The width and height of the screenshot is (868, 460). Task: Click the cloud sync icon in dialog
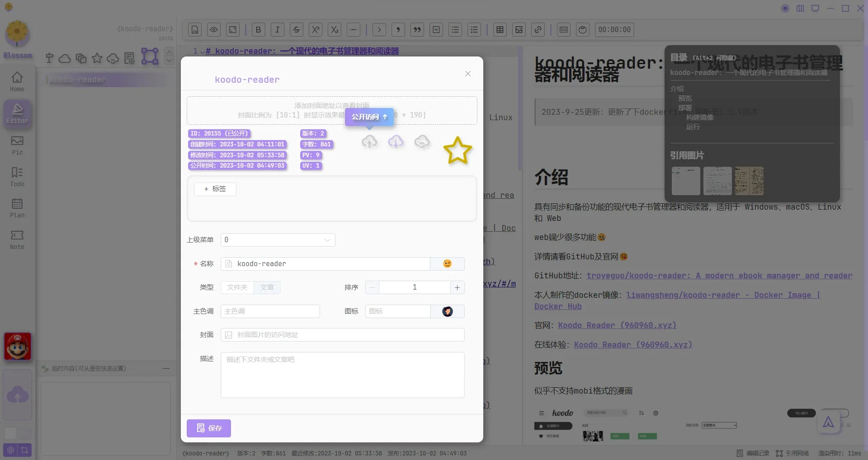pyautogui.click(x=422, y=141)
